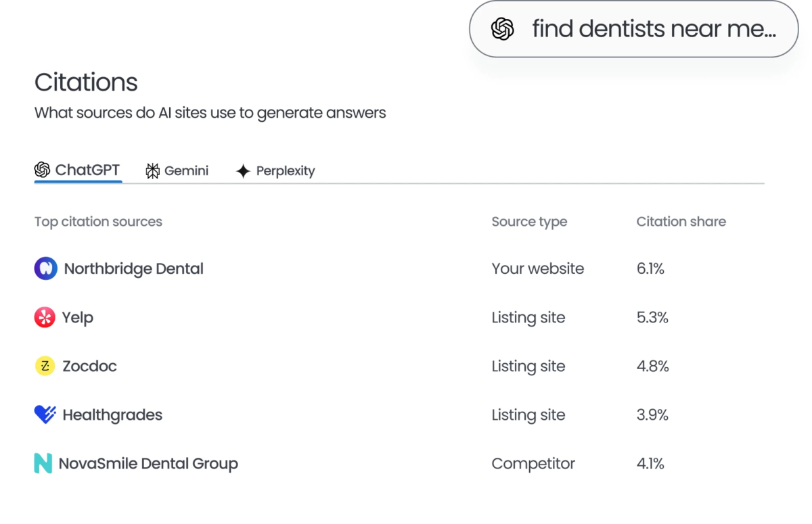The width and height of the screenshot is (812, 524).
Task: Open the Zocdoc citation source
Action: [x=89, y=366]
